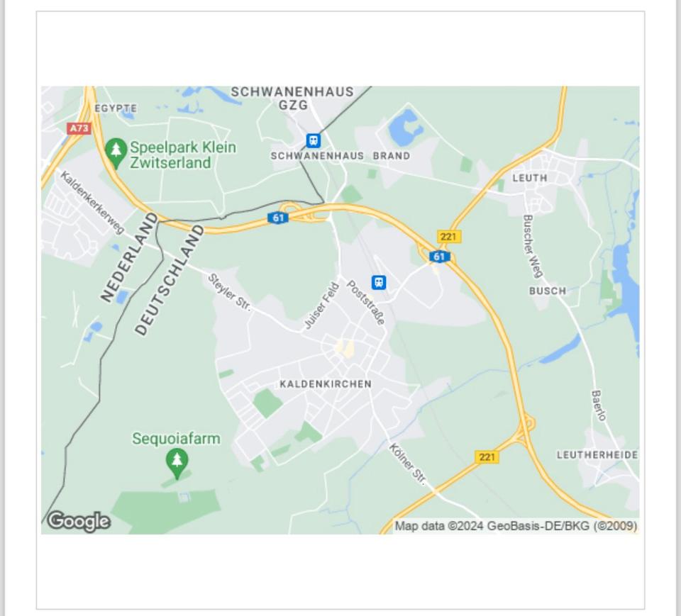Screen dimensions: 681x616
Task: Click the Sequoiafarm green tree pin
Action: click(x=177, y=464)
